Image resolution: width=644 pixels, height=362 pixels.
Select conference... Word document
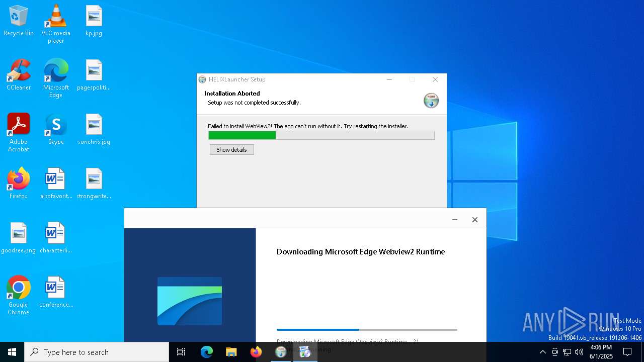point(56,292)
